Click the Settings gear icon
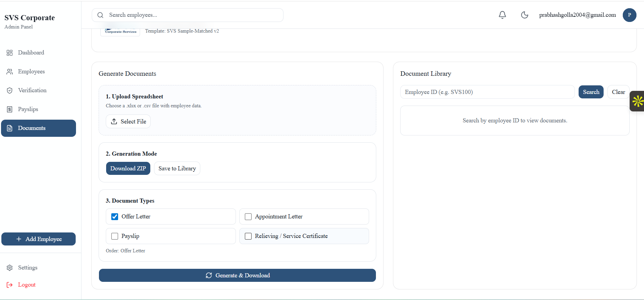Screen dimensions: 644x300 click(10, 268)
